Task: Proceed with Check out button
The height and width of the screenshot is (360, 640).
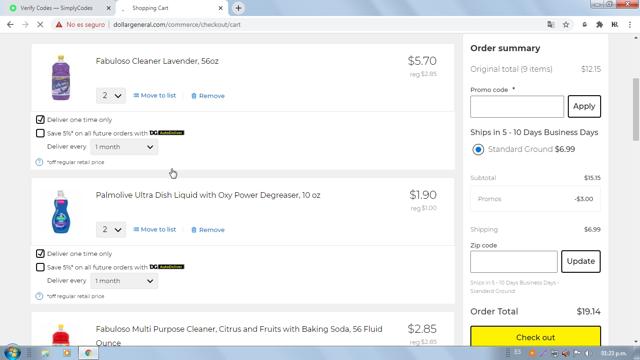Action: pos(535,336)
